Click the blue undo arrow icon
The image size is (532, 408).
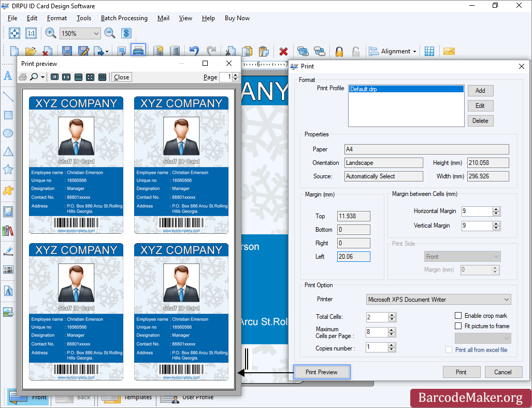(194, 51)
